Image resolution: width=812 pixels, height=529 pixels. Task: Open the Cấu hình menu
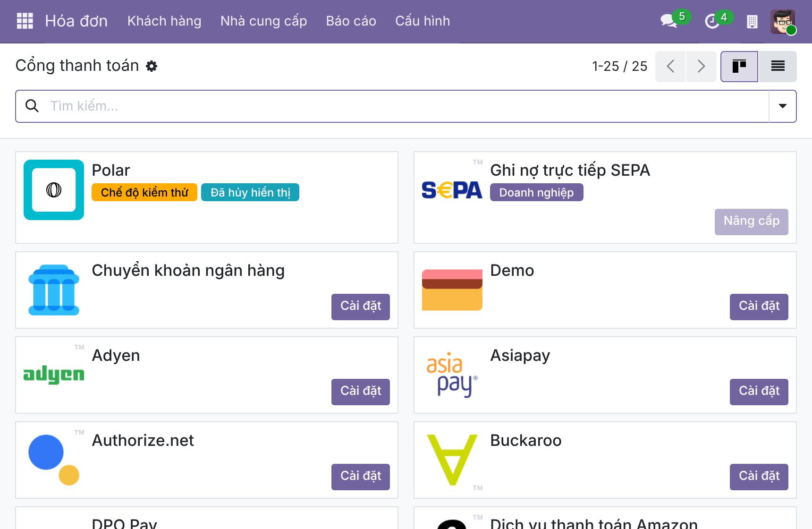click(423, 21)
